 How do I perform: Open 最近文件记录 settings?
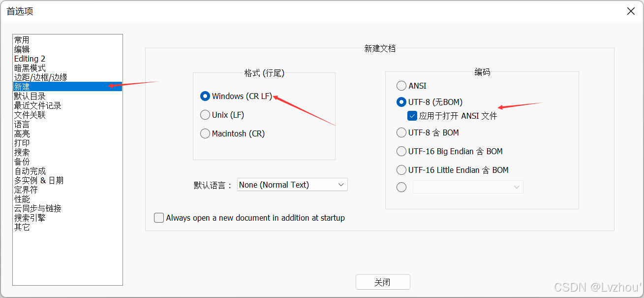click(x=67, y=105)
